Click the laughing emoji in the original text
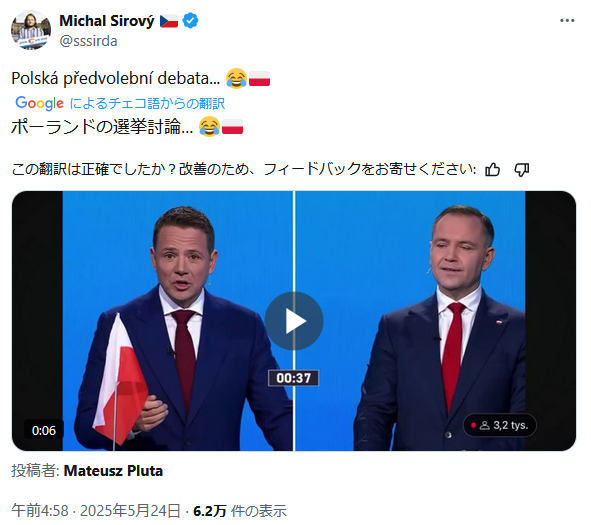 pos(236,78)
